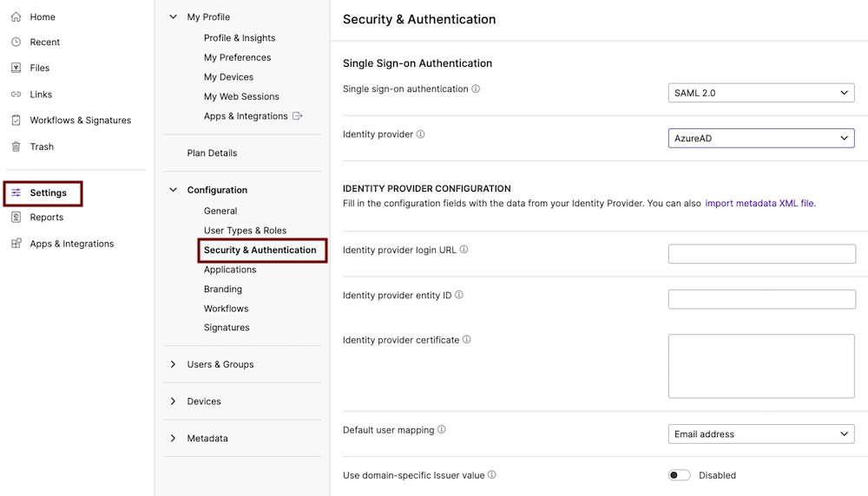
Task: Click the Identity provider entity ID field
Action: click(x=762, y=299)
